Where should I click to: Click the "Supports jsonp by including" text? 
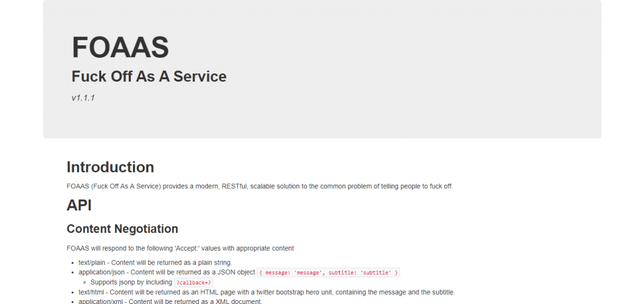point(131,282)
